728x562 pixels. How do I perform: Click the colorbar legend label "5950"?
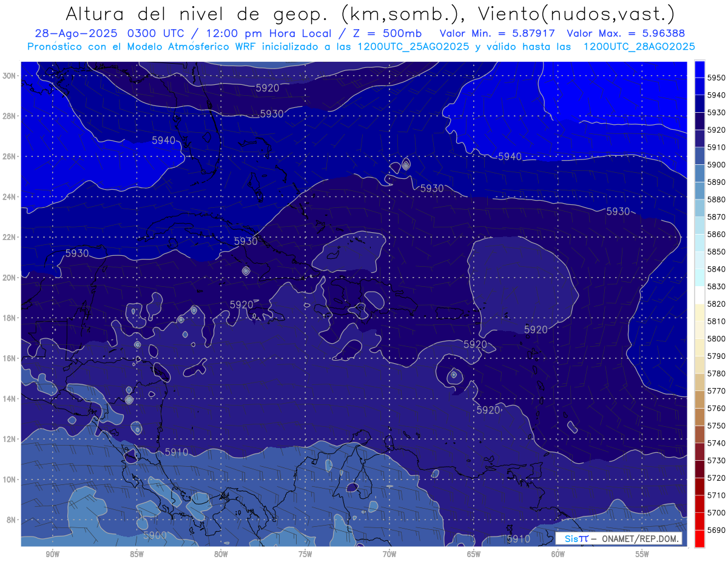point(716,78)
